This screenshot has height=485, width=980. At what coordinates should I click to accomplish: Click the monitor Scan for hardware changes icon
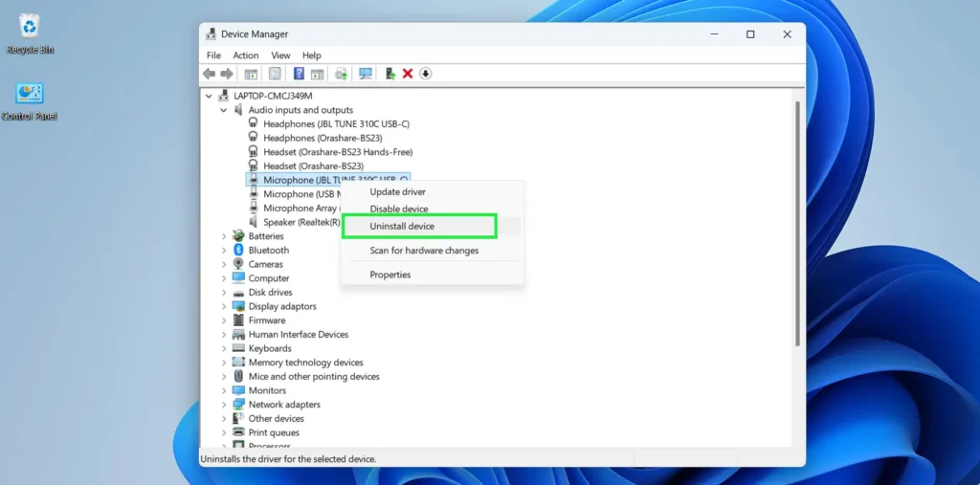click(x=366, y=74)
